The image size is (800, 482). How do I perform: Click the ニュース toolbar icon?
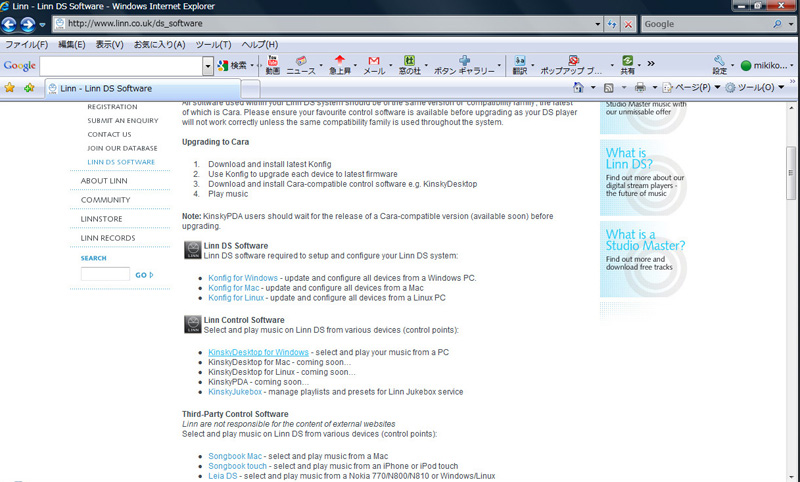click(x=301, y=65)
